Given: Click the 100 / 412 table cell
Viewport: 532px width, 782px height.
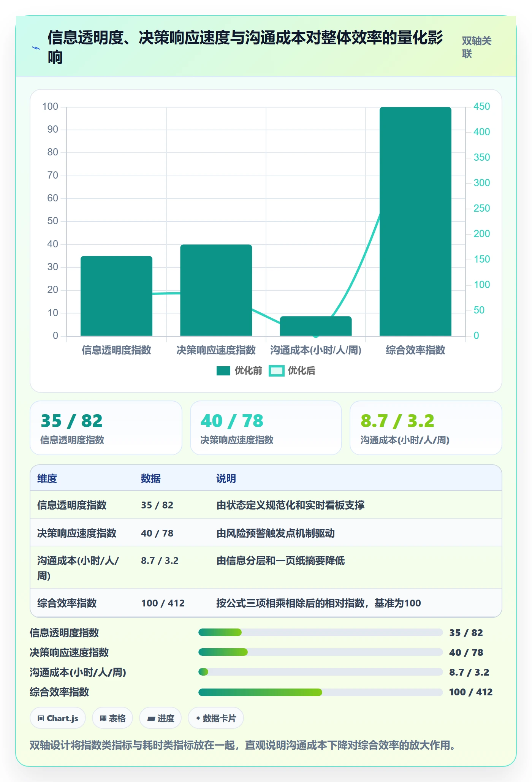Looking at the screenshot, I should tap(163, 603).
